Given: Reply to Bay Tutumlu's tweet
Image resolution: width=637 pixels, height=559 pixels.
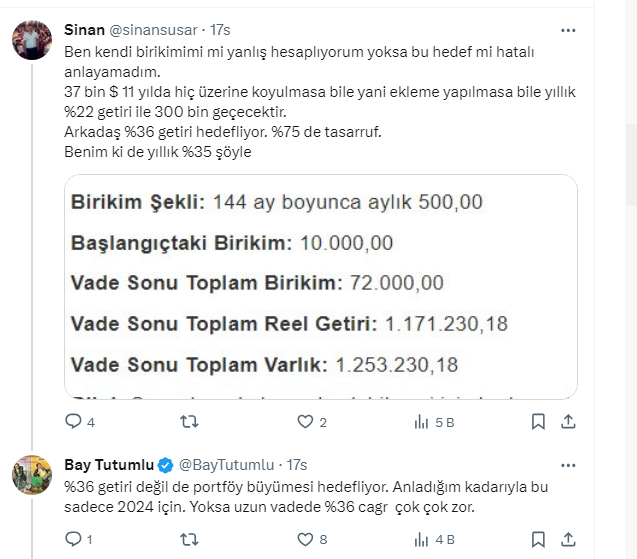Looking at the screenshot, I should click(74, 539).
